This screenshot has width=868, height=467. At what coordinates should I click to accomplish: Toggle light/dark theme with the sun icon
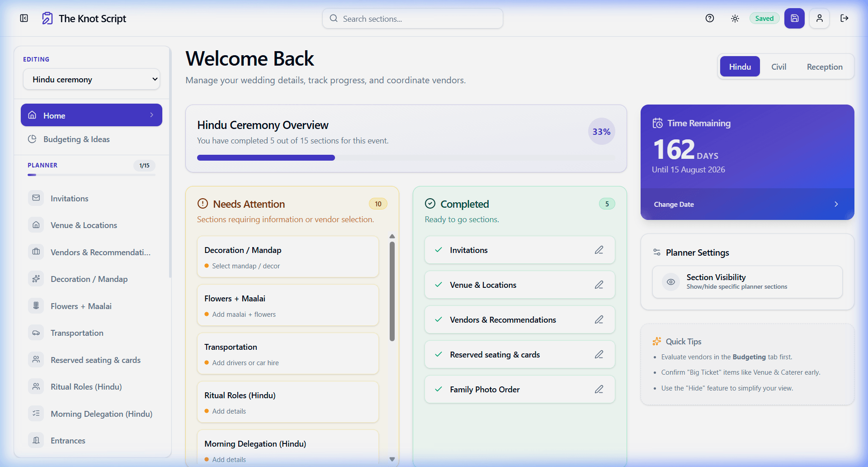(x=734, y=18)
